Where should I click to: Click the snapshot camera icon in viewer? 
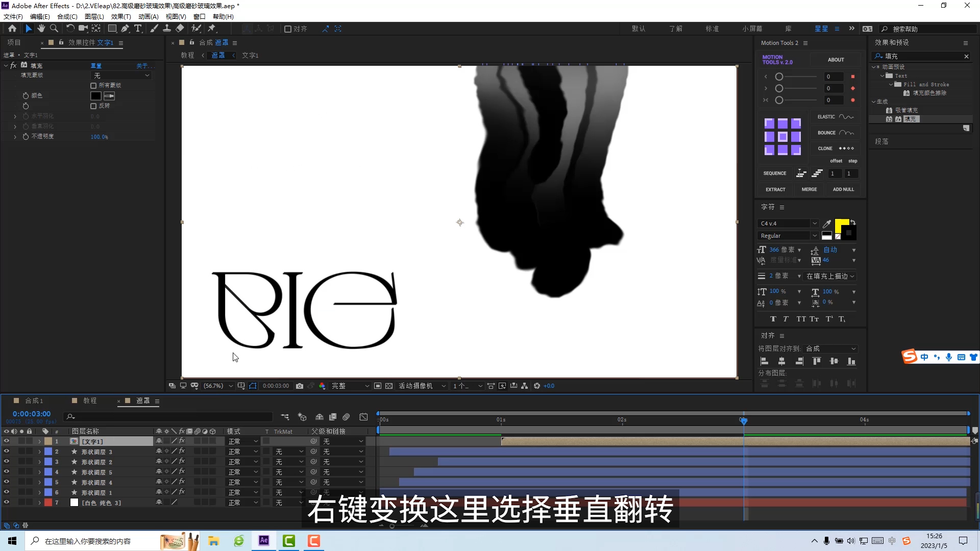tap(300, 386)
